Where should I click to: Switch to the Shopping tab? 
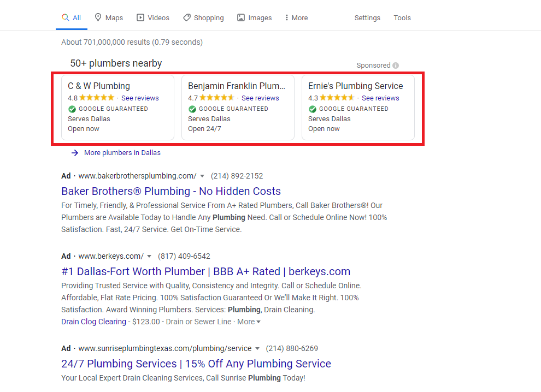203,17
